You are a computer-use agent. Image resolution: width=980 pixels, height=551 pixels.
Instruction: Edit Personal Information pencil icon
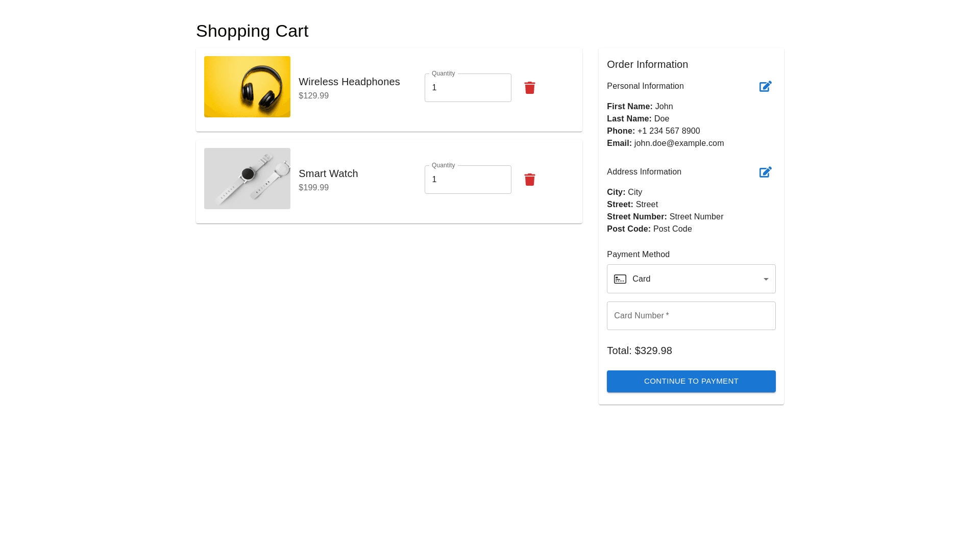tap(765, 87)
